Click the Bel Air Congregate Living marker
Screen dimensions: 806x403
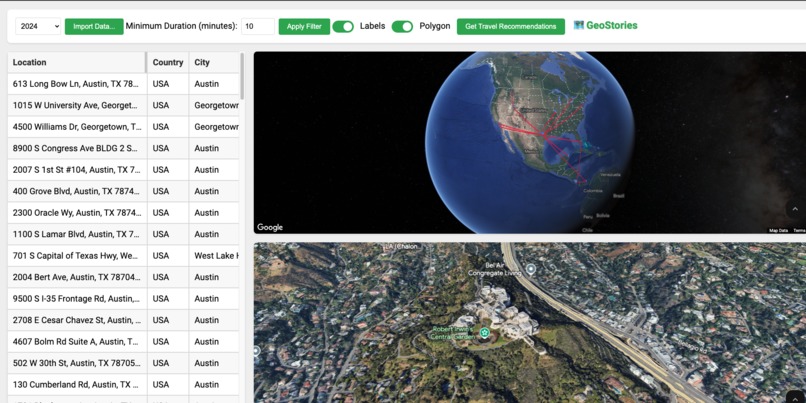click(x=531, y=269)
